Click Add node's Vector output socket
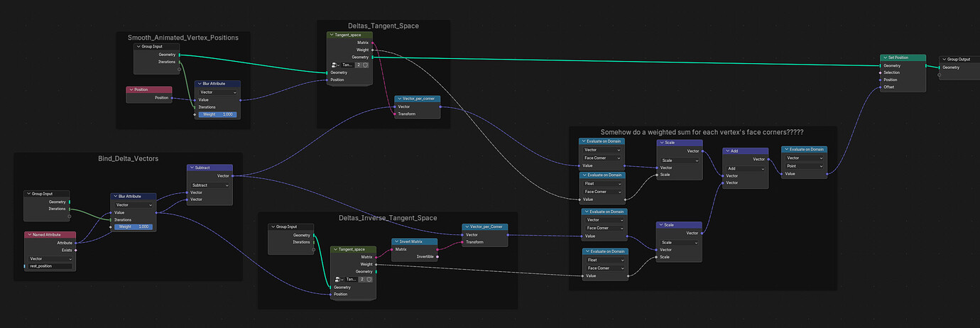This screenshot has width=980, height=328. tap(768, 159)
